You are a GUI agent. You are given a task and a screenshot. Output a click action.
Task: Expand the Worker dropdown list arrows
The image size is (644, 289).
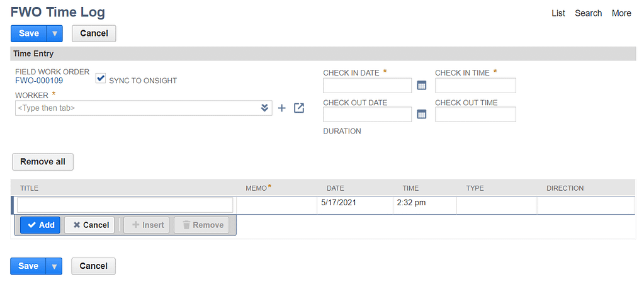265,108
